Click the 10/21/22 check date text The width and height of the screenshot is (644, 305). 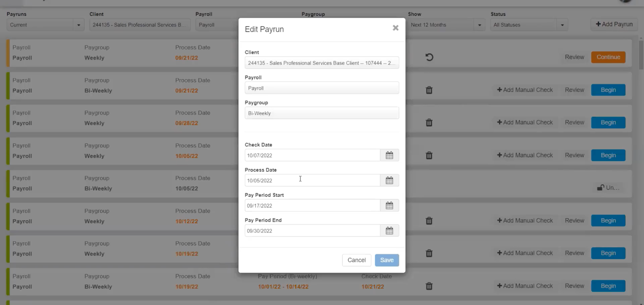tap(373, 287)
